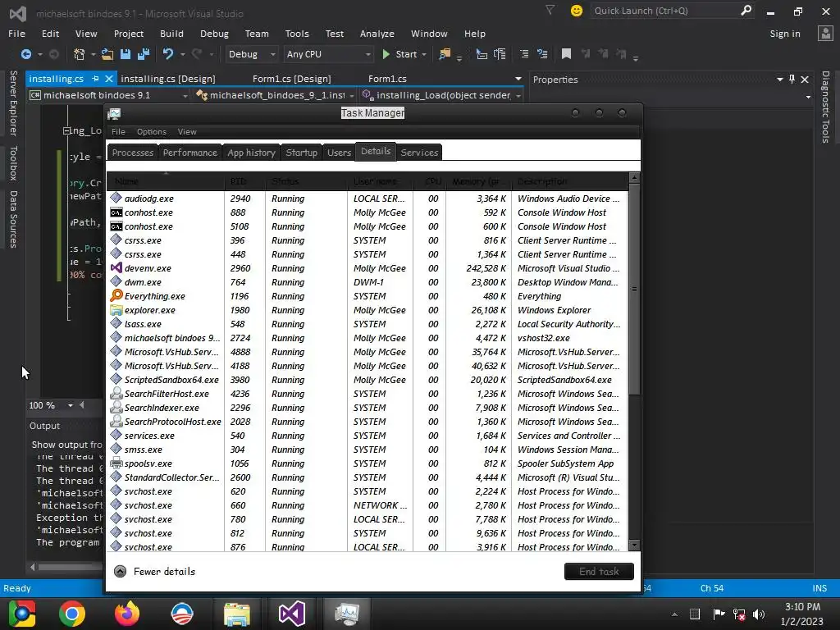This screenshot has height=630, width=840.
Task: Click the Sign in link
Action: 785,34
